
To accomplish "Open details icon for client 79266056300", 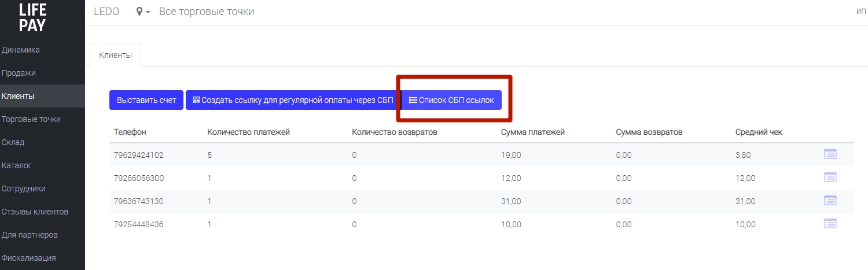I will (x=830, y=177).
